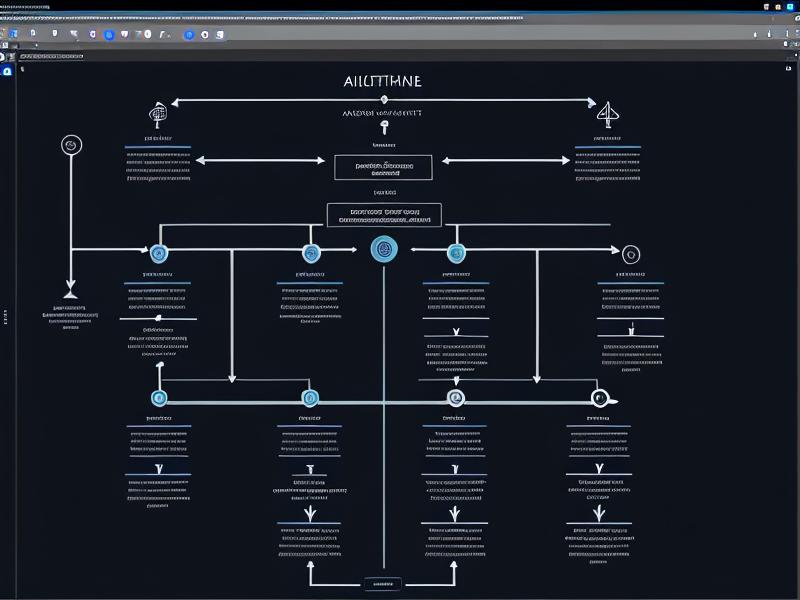
Task: Click the pin icon beneath the diagram subtitle
Action: [383, 128]
